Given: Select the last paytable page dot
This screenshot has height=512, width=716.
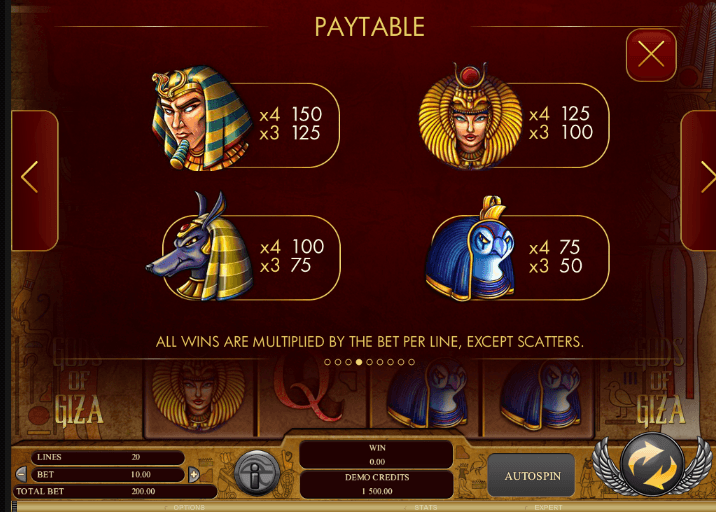Looking at the screenshot, I should pyautogui.click(x=411, y=362).
